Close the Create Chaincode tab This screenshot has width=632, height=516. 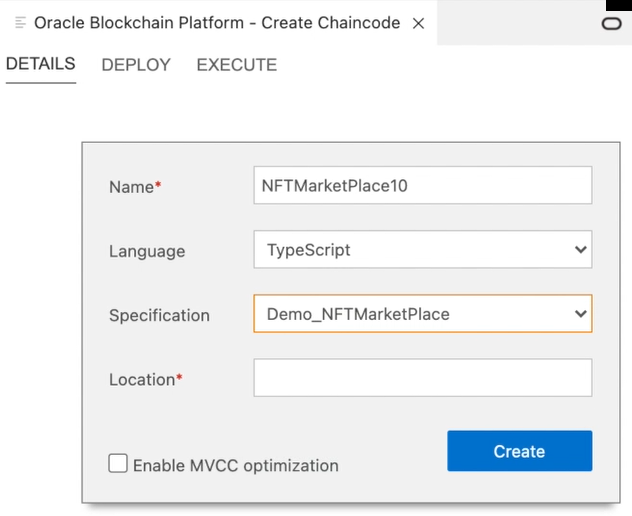(418, 23)
